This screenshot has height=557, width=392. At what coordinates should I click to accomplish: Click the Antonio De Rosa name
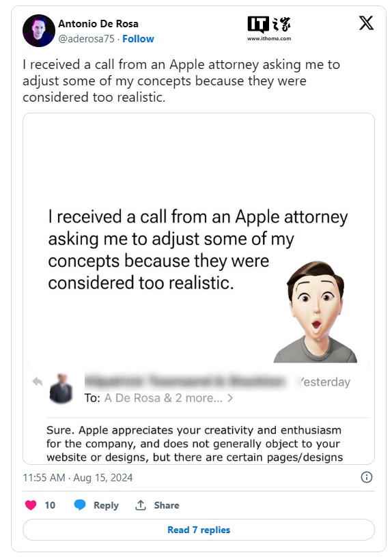coord(98,24)
